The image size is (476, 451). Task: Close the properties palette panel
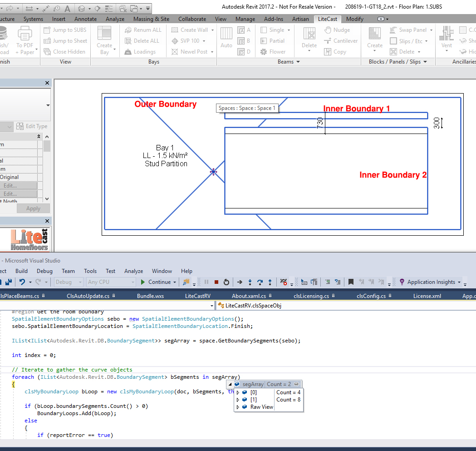(47, 83)
